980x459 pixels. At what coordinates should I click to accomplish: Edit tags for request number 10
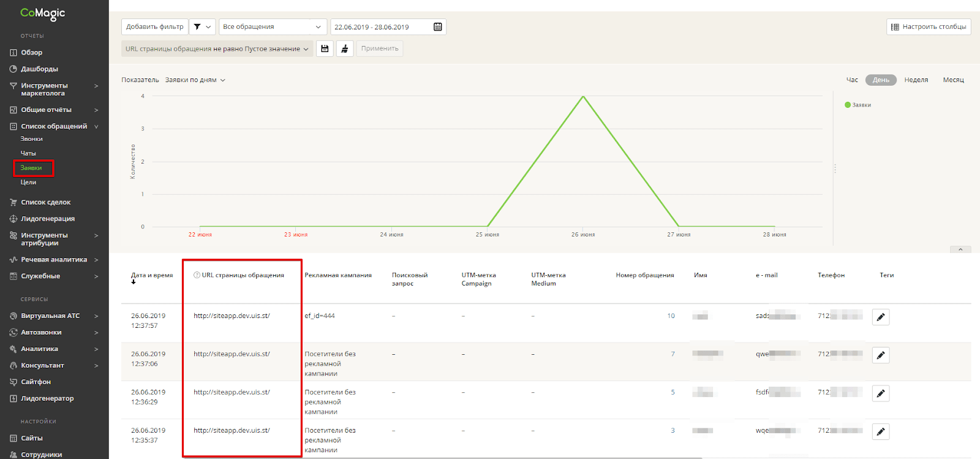[x=881, y=317]
